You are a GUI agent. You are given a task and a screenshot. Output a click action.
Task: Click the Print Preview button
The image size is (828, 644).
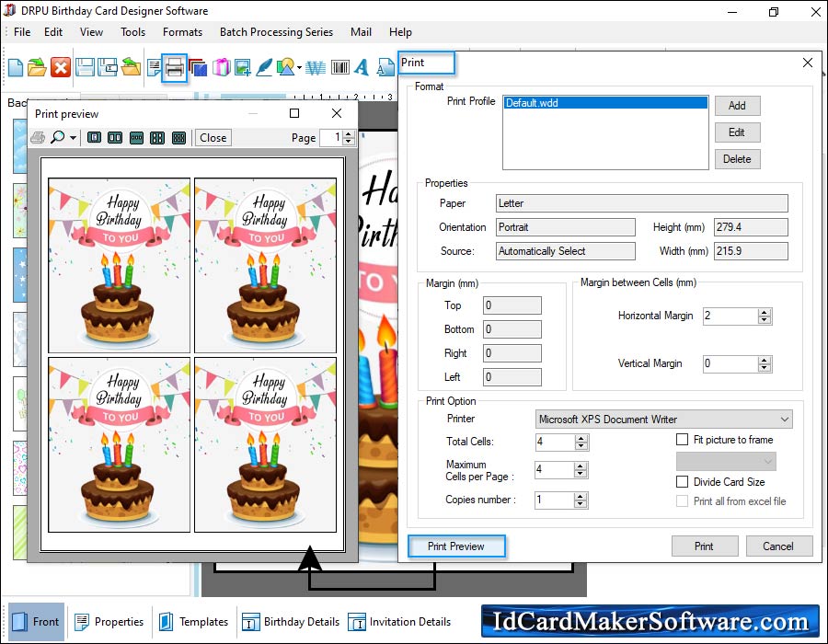point(455,546)
